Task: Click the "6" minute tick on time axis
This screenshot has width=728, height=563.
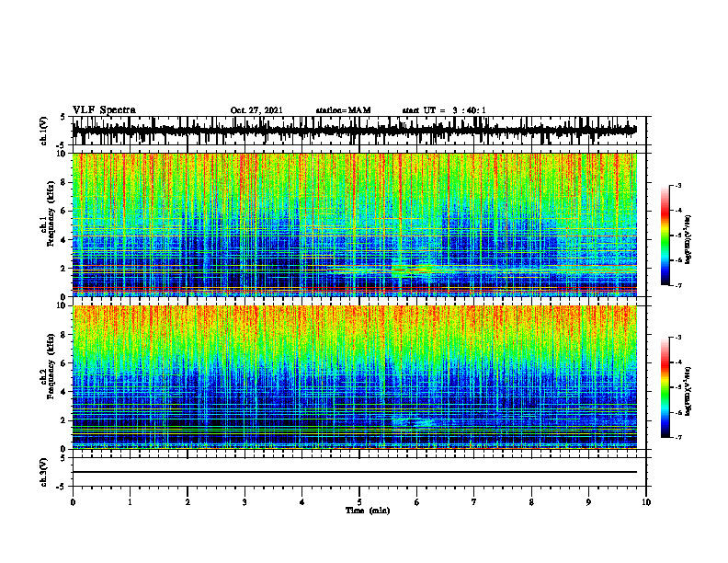Action: click(x=416, y=502)
